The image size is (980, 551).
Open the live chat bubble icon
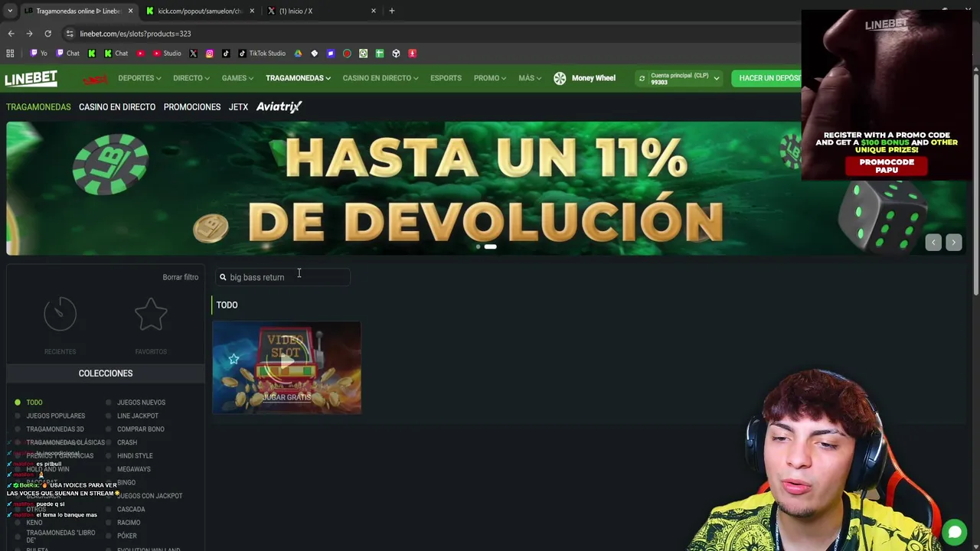point(955,532)
